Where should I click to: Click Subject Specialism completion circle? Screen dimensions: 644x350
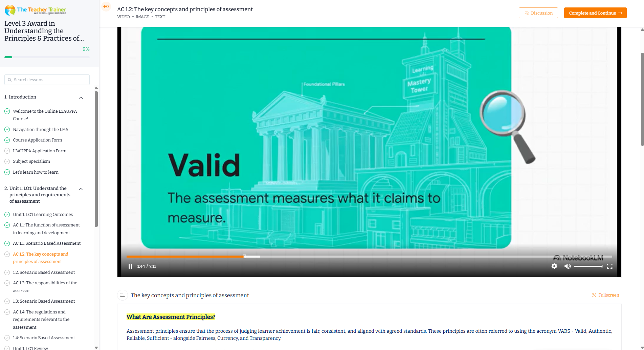[7, 161]
